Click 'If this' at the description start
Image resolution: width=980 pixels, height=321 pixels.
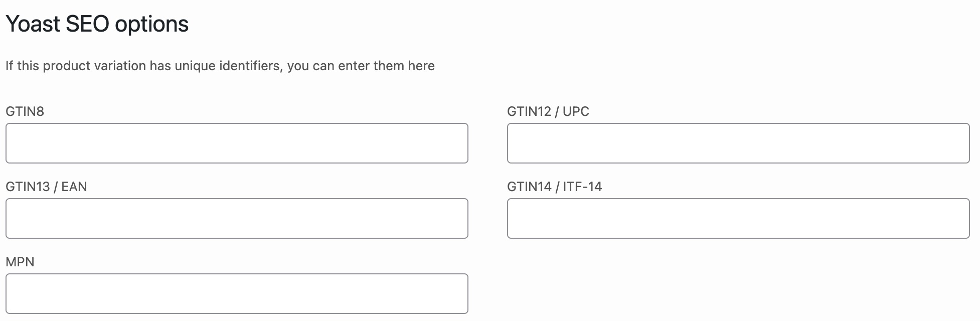pyautogui.click(x=22, y=66)
